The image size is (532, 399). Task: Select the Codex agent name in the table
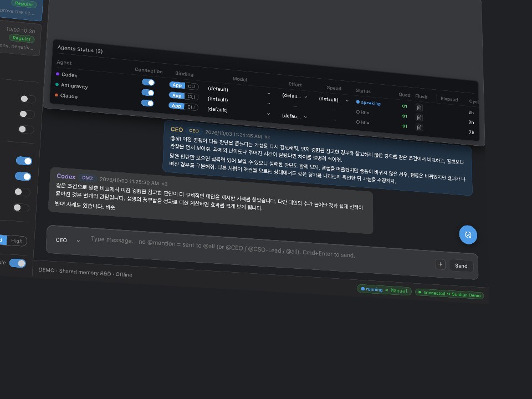69,75
